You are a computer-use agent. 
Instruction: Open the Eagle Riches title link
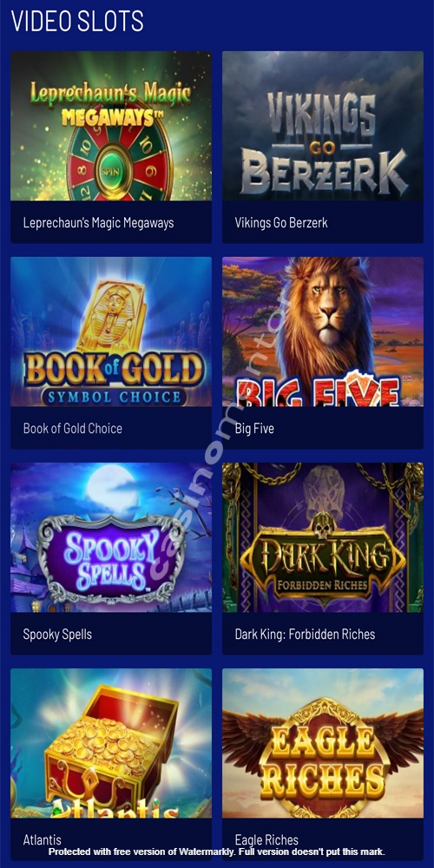[x=266, y=839]
